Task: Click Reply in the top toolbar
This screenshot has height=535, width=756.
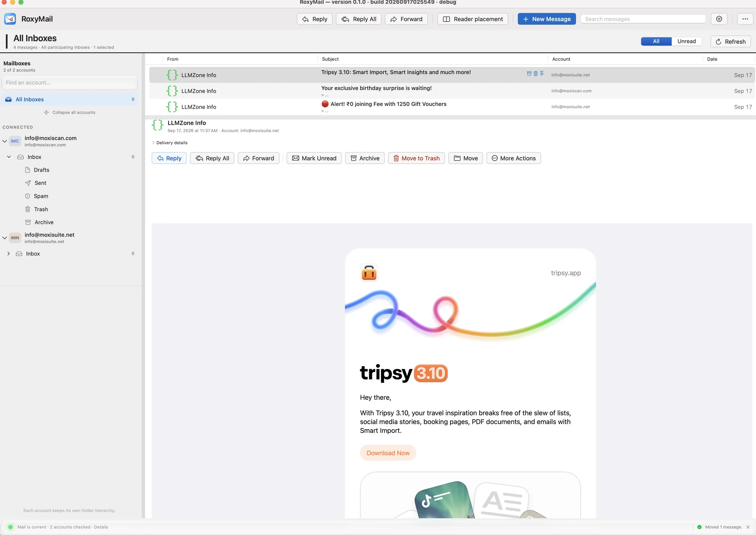Action: point(315,19)
